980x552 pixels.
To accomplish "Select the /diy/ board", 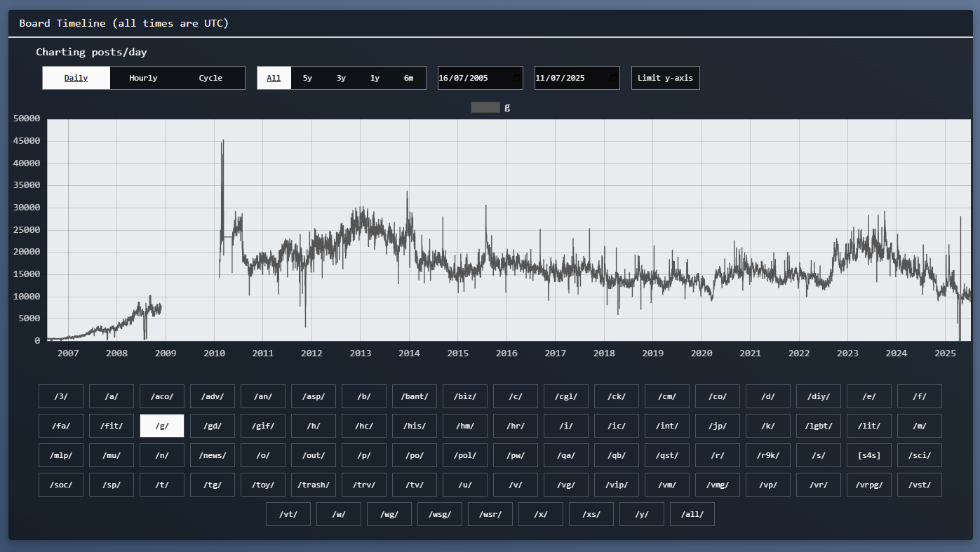I will 819,396.
